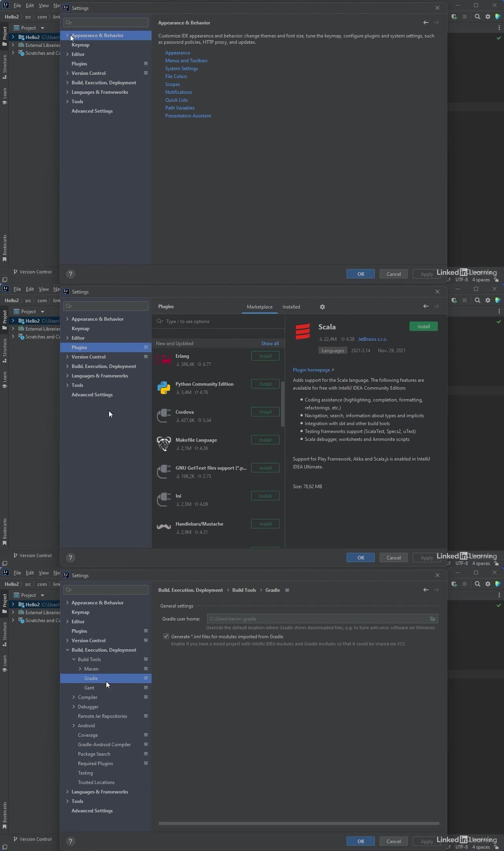Open the Menus and Toolbars link

click(186, 61)
